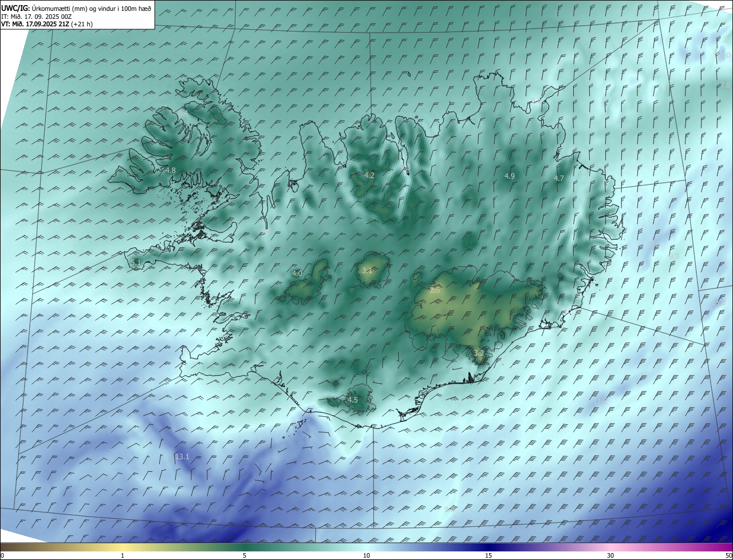Viewport: 733px width, 560px height.
Task: Click the 10 tick label on the colorbar
Action: 366,555
